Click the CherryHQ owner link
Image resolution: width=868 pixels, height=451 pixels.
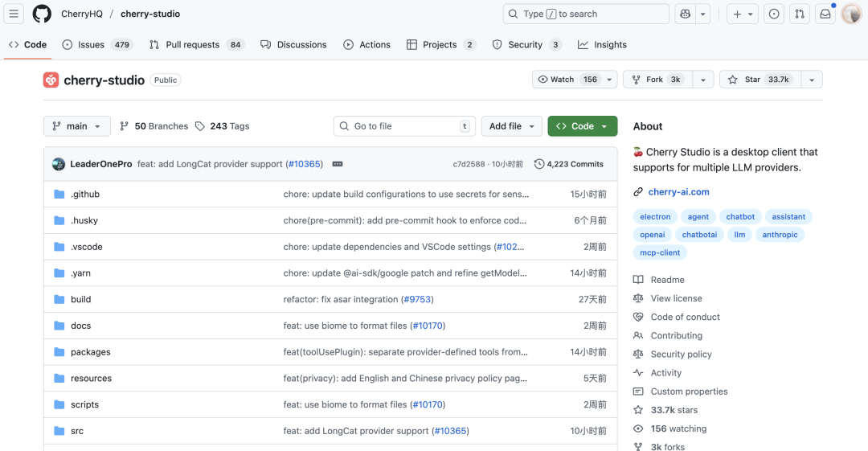[82, 14]
